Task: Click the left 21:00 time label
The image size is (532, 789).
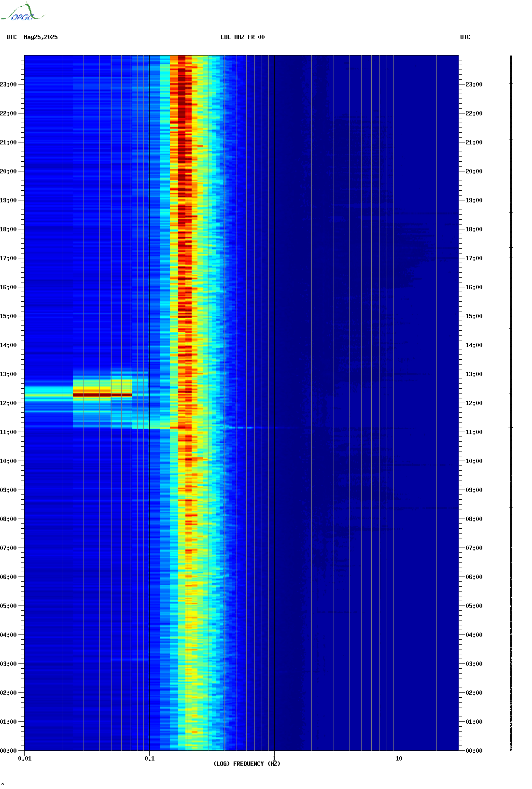Action: 8,142
